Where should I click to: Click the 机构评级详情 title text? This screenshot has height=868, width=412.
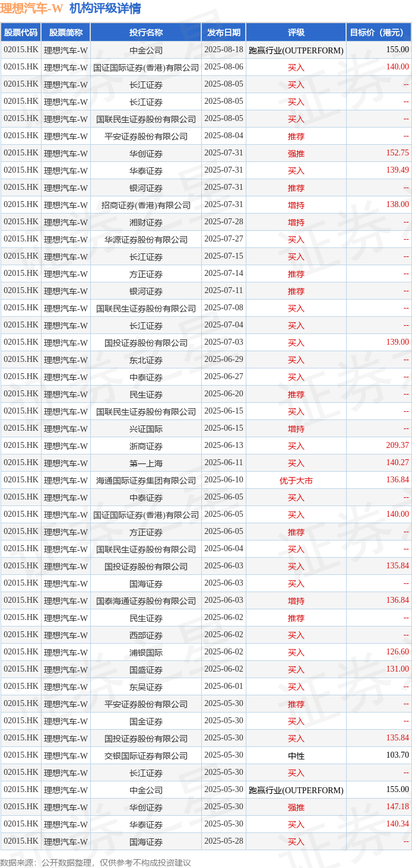(x=105, y=8)
